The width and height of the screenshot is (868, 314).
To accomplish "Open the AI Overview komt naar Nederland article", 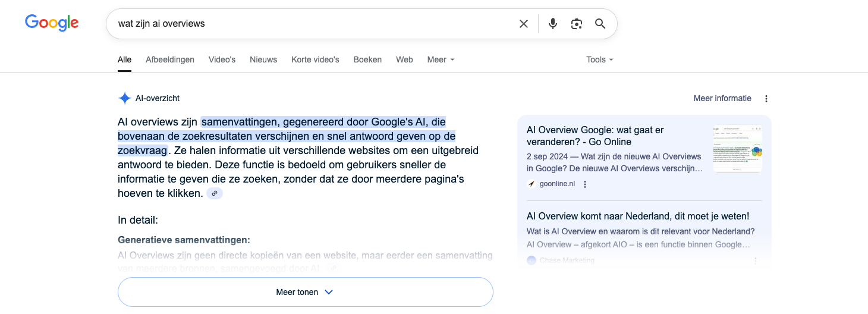I will tap(638, 216).
